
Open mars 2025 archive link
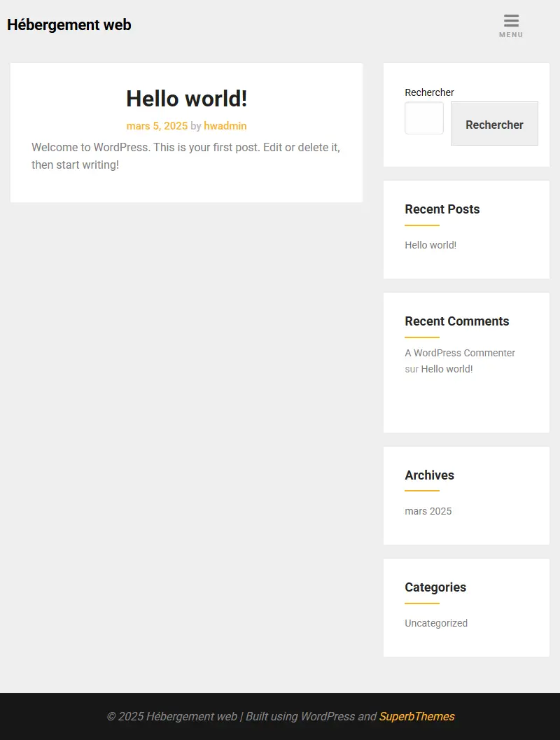click(x=428, y=511)
